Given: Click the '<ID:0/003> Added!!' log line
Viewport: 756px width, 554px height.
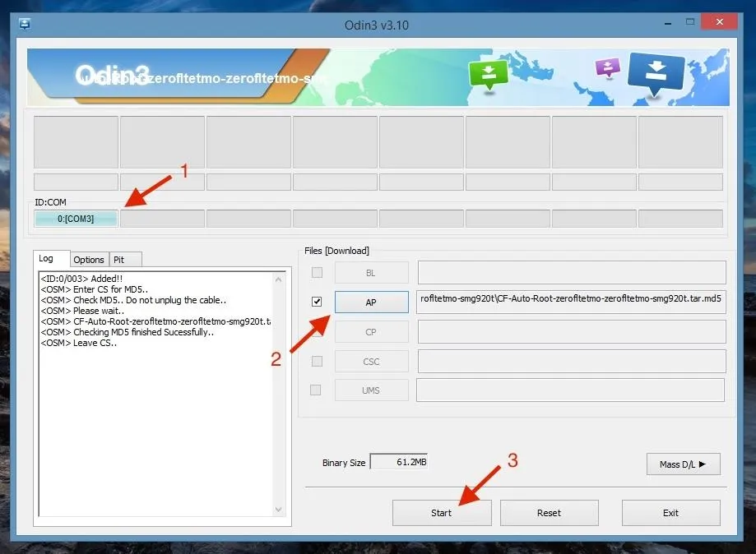Looking at the screenshot, I should tap(82, 279).
